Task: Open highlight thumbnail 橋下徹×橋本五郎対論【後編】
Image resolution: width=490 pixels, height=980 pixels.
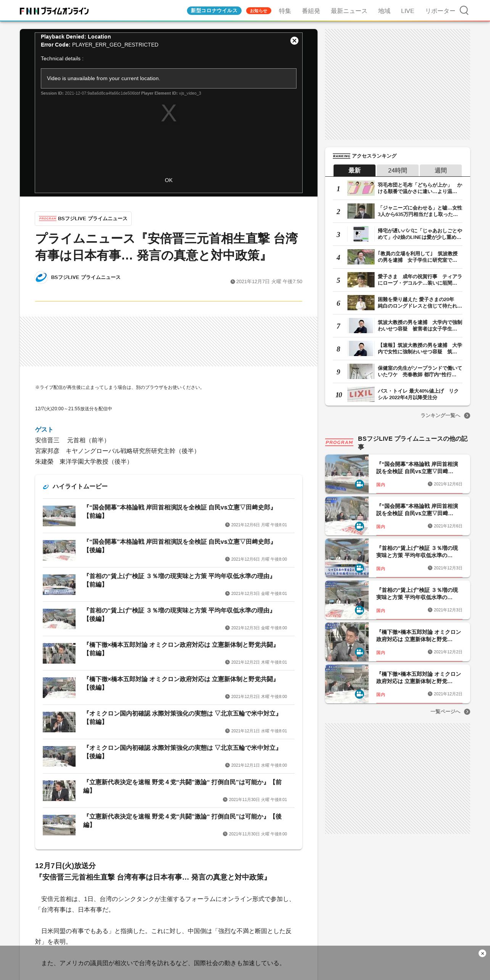Action: 59,688
